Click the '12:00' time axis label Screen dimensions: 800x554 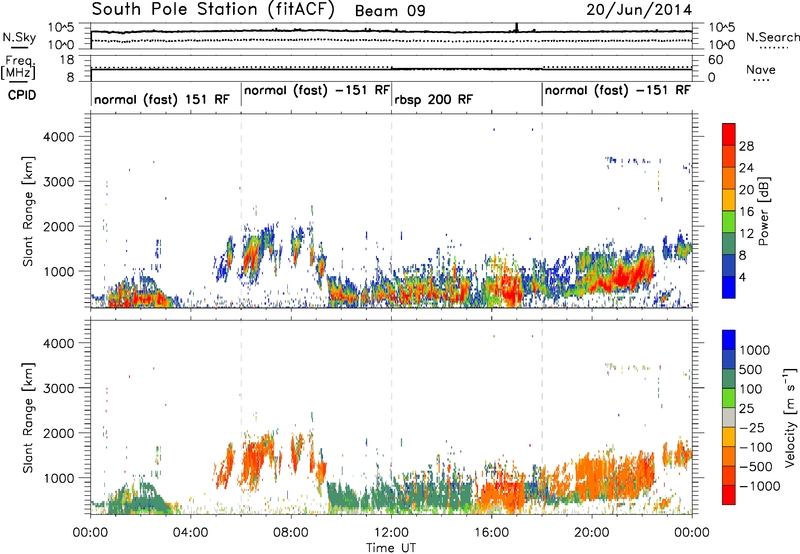pos(391,533)
